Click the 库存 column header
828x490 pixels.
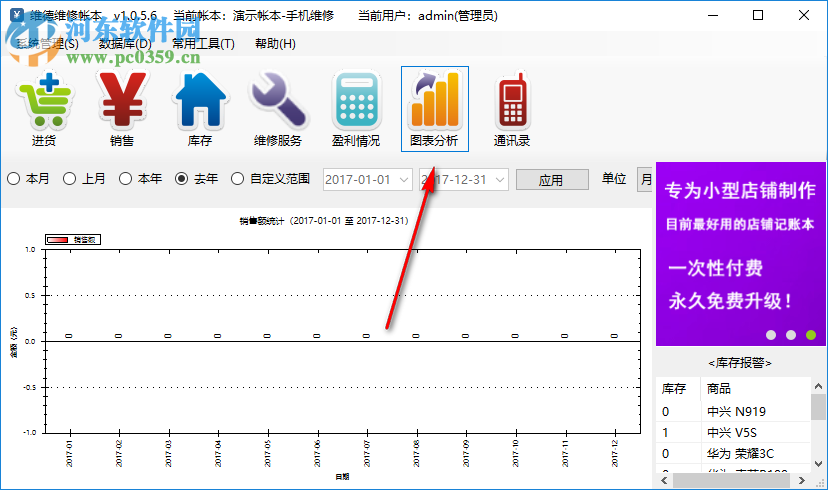[x=678, y=389]
